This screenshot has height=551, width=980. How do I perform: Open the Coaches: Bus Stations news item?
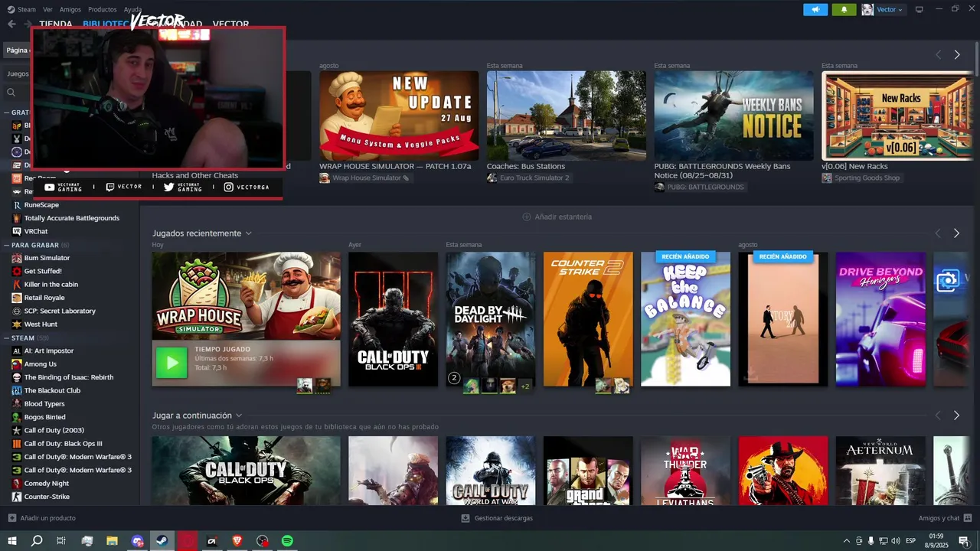tap(567, 116)
